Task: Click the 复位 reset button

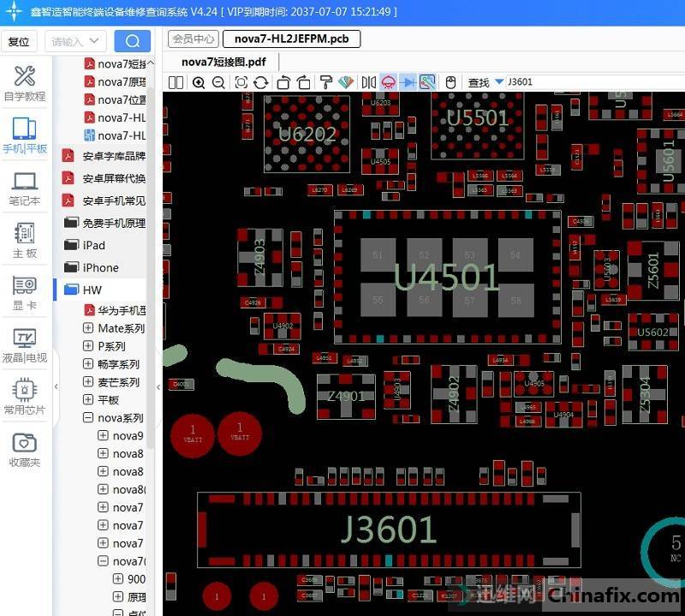Action: [x=18, y=41]
